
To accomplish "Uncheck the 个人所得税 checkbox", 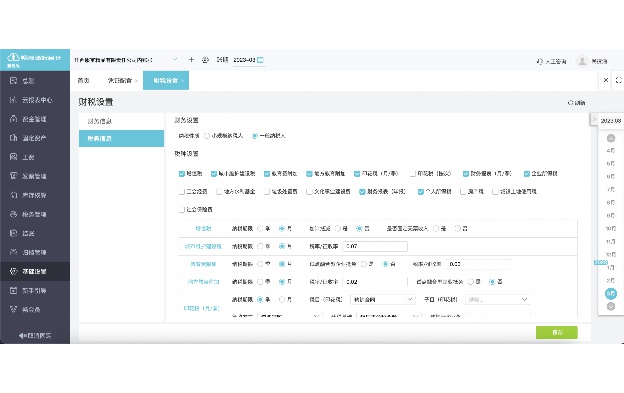I will (x=421, y=192).
